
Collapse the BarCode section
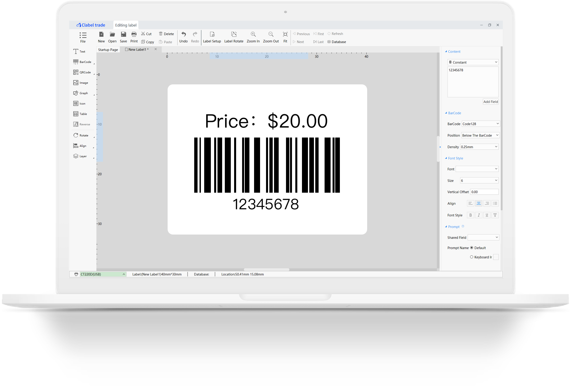(x=446, y=113)
